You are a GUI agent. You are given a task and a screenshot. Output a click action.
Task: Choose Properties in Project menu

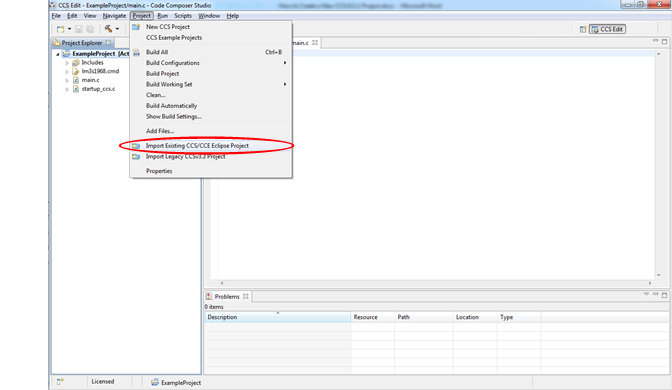[x=211, y=171]
